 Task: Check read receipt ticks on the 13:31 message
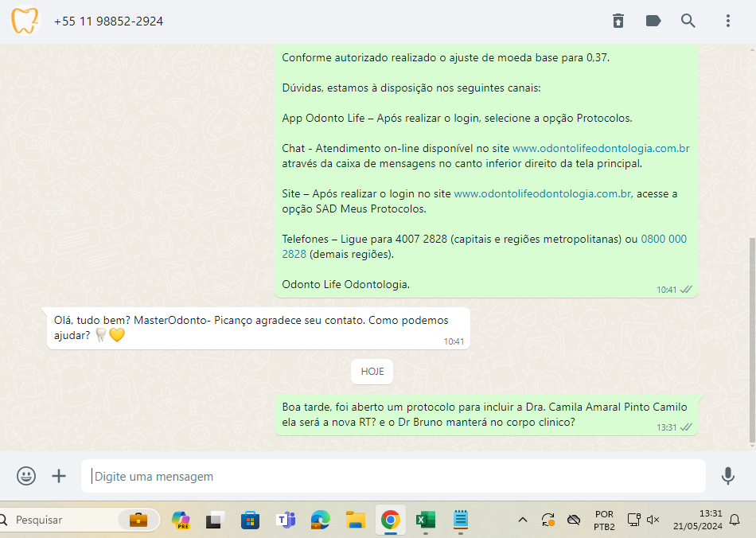point(686,427)
